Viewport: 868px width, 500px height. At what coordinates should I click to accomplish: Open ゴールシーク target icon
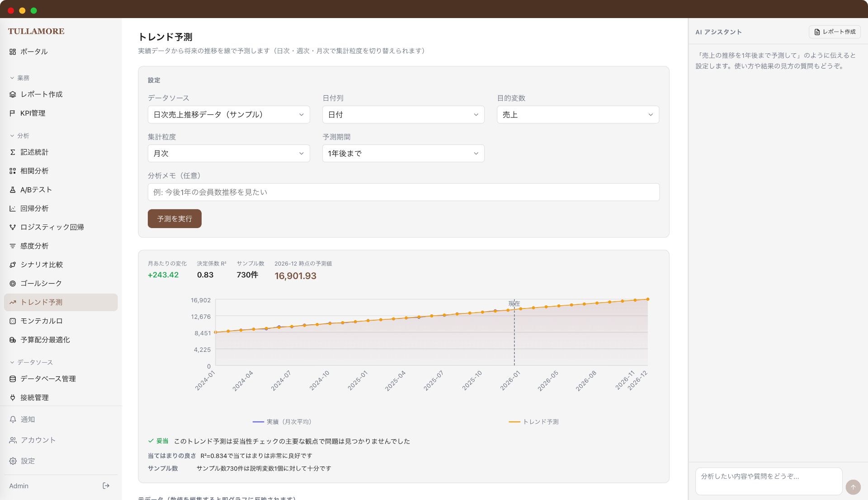click(x=13, y=284)
